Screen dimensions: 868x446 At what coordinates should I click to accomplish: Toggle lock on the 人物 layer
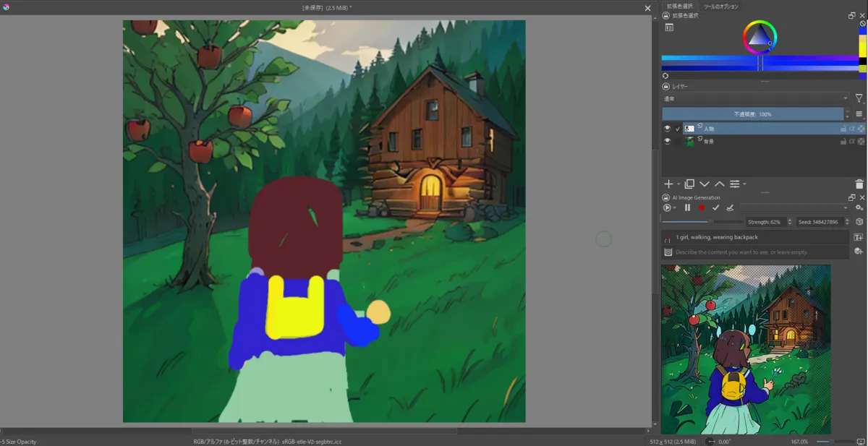(843, 129)
